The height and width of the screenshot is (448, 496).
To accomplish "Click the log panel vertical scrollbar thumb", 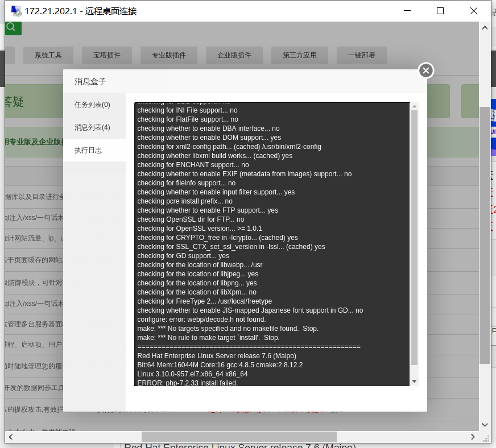I will pyautogui.click(x=414, y=238).
